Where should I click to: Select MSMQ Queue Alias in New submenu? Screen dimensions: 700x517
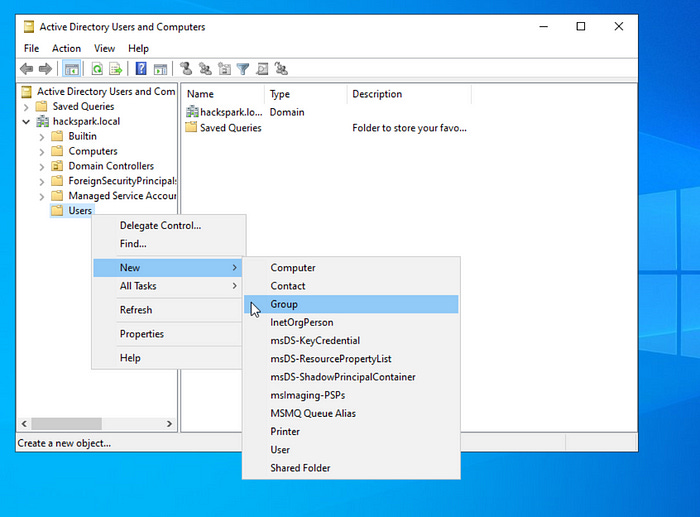click(x=351, y=413)
